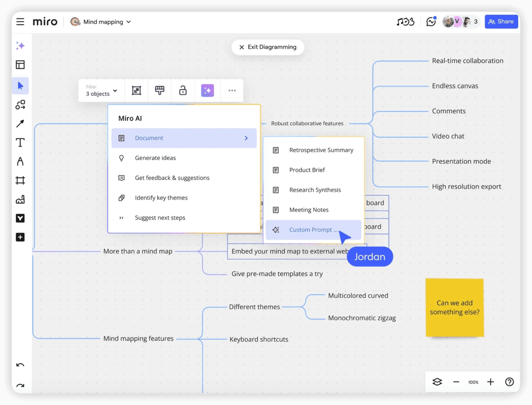
Task: Open the help question mark
Action: [x=509, y=382]
